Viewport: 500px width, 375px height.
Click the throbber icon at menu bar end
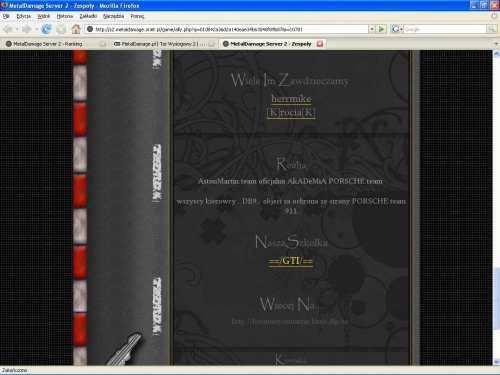[x=494, y=16]
